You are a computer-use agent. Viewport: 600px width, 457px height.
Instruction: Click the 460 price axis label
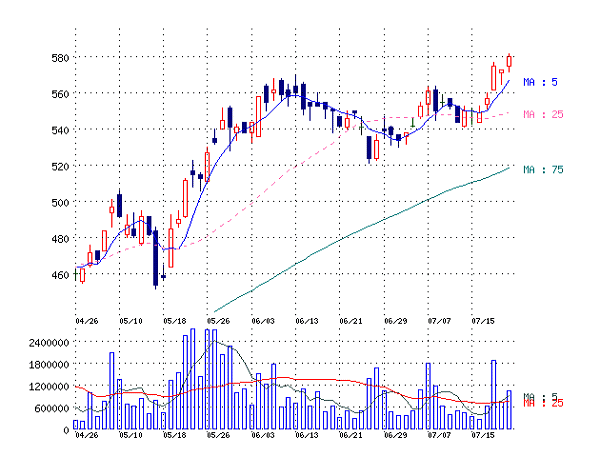tap(60, 275)
